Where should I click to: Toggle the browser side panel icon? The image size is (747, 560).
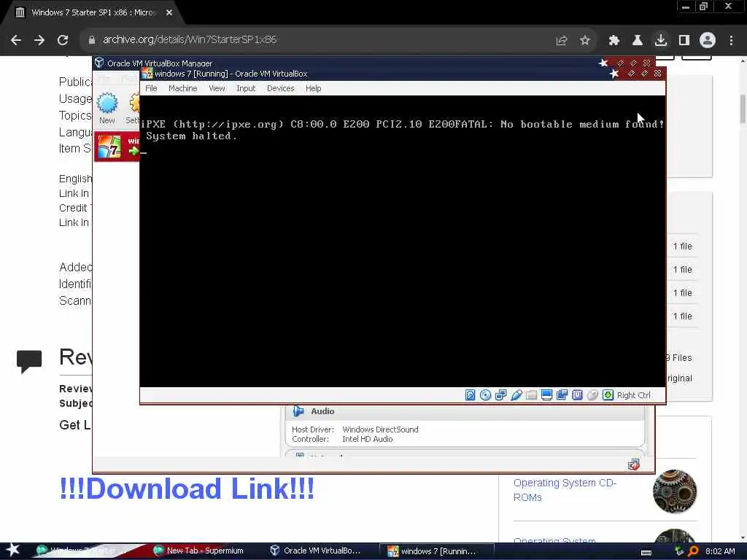[x=684, y=41]
